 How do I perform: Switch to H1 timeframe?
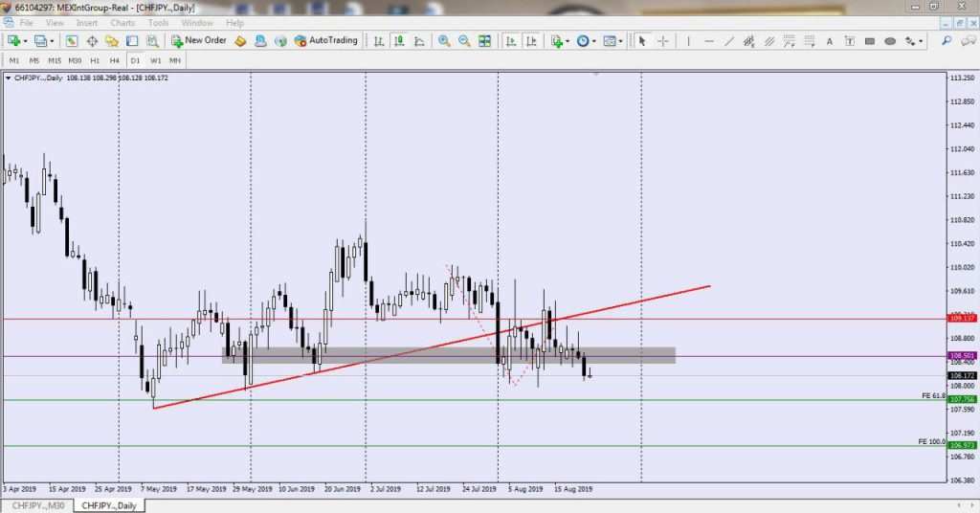tap(95, 60)
